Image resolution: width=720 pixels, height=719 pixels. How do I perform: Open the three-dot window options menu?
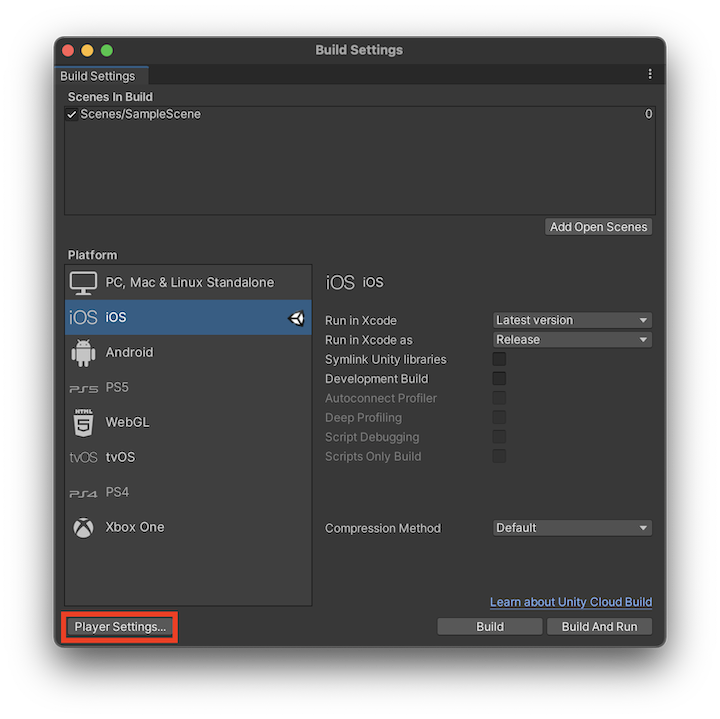[x=650, y=74]
